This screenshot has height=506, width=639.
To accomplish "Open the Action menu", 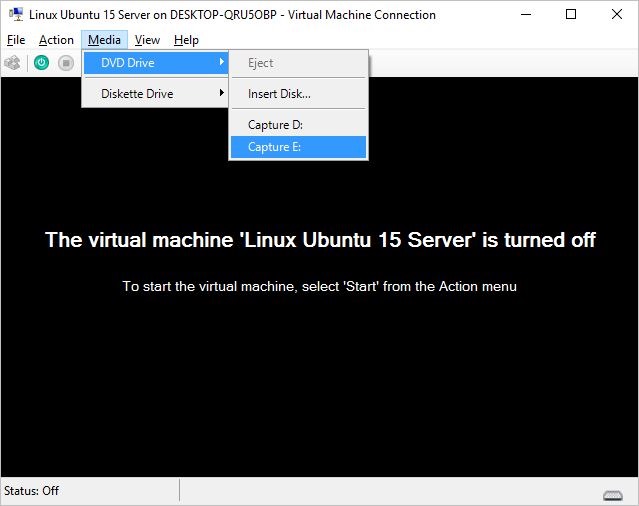I will pos(56,40).
